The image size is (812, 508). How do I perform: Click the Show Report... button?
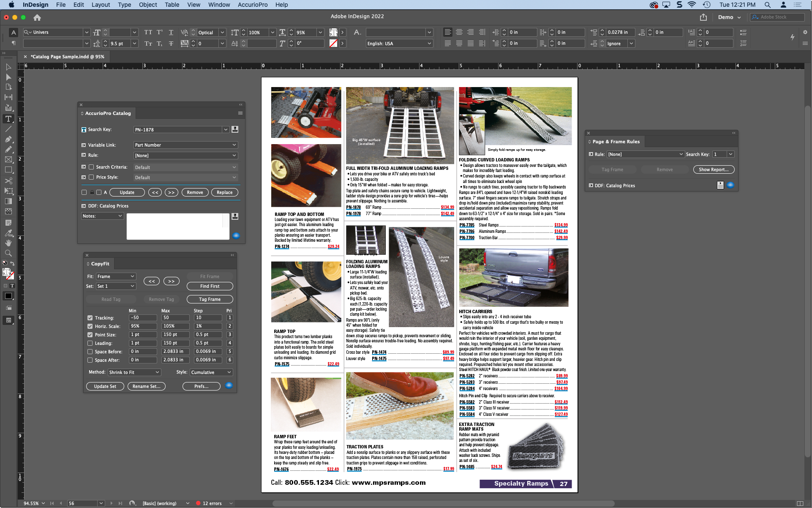[713, 169]
